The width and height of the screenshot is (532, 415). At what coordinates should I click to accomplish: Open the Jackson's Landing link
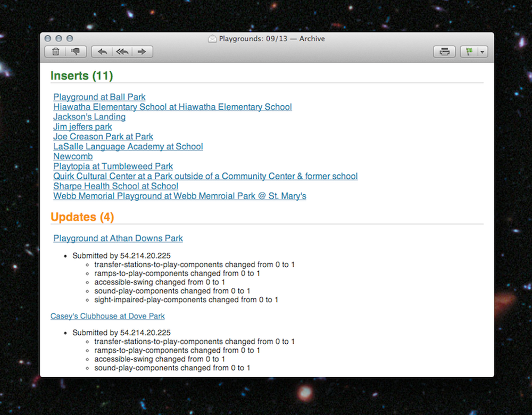[89, 117]
